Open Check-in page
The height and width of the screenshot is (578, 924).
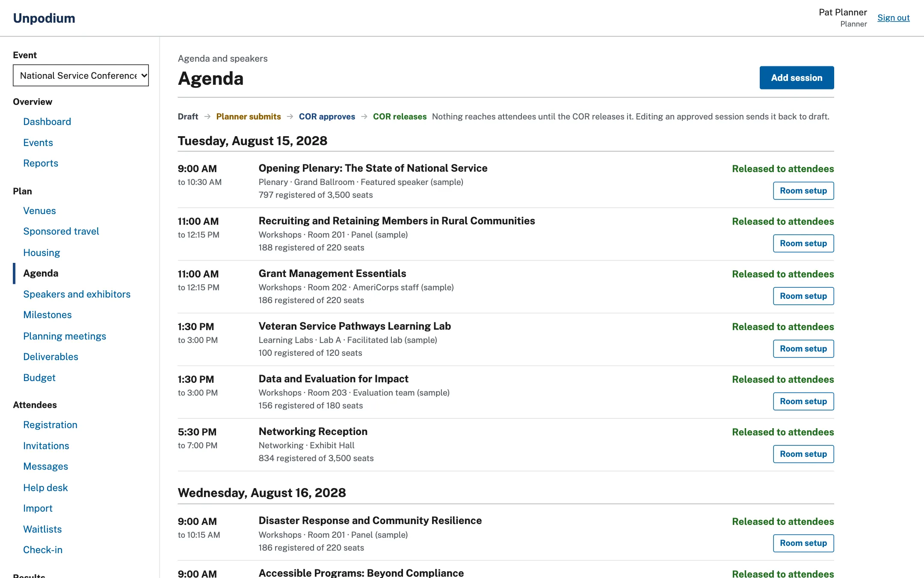pos(43,550)
